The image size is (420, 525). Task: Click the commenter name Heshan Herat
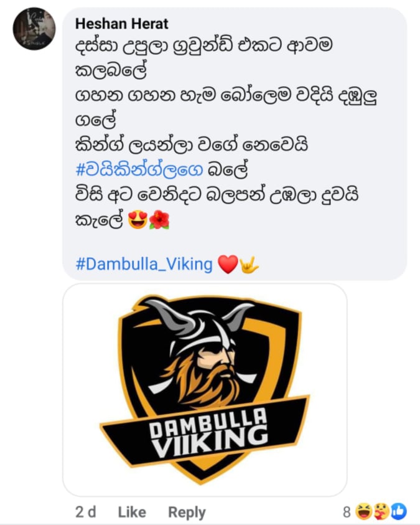(122, 24)
